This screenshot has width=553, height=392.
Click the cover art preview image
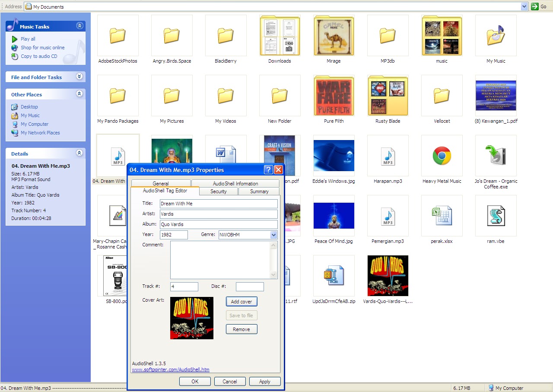pos(192,318)
